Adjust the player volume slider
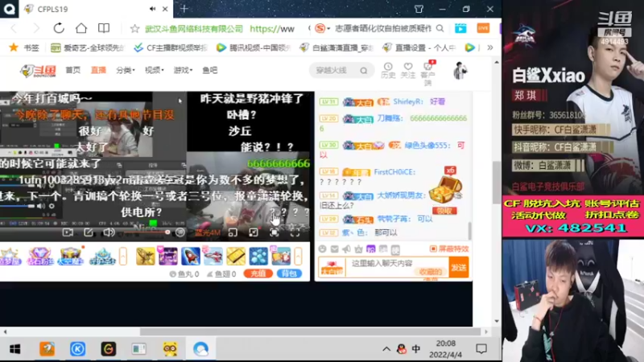644x362 pixels. (148, 232)
